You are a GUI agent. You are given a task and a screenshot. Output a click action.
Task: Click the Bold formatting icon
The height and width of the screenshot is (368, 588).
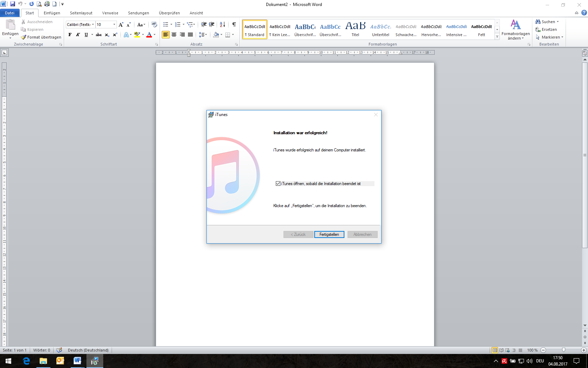pyautogui.click(x=70, y=35)
